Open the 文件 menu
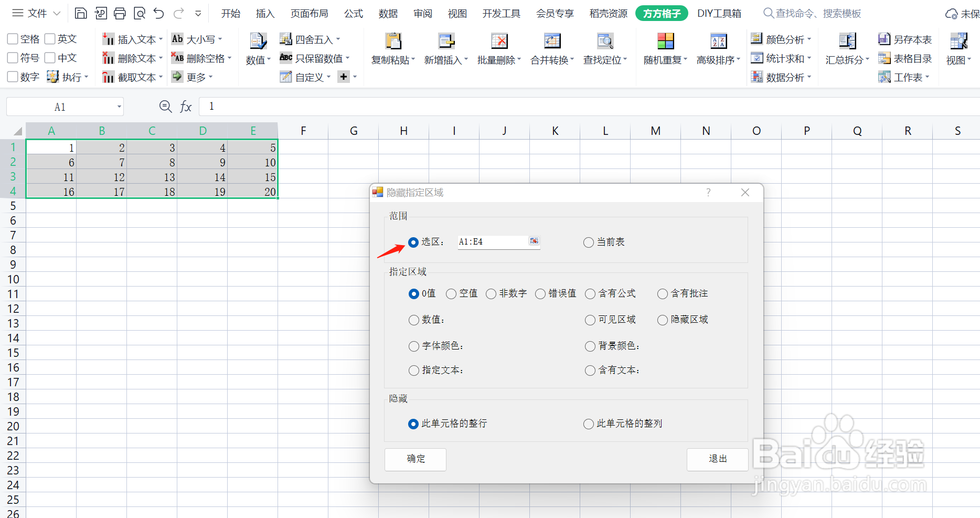This screenshot has height=518, width=980. 36,13
